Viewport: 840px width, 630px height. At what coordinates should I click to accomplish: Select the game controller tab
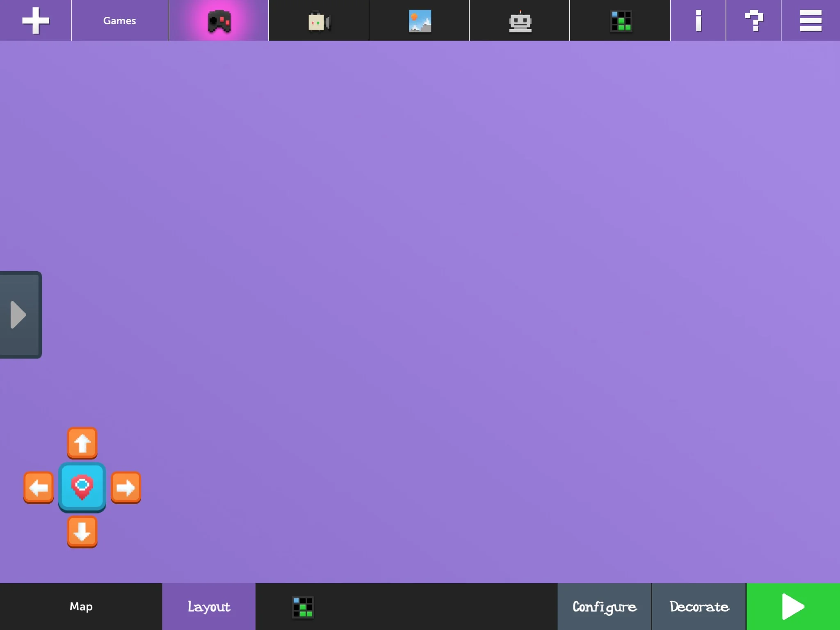pyautogui.click(x=219, y=21)
